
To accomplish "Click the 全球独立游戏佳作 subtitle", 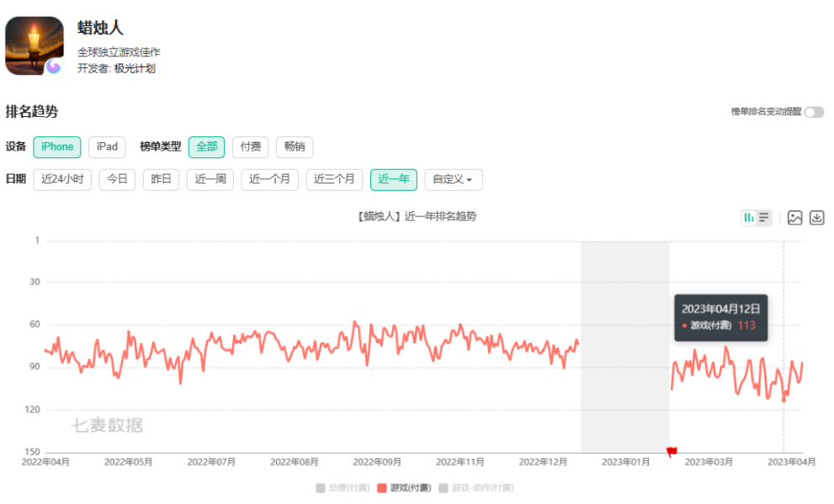I will tap(119, 52).
